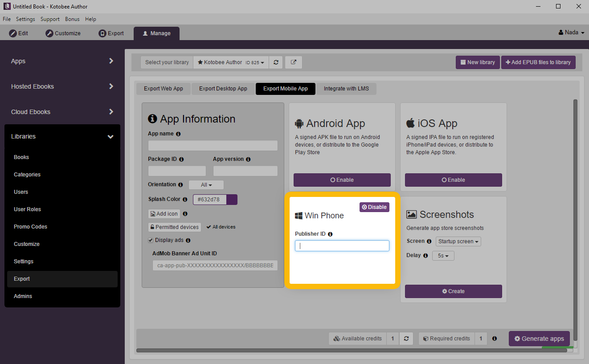Select the Integrate with LMS tab
This screenshot has height=364, width=589.
pos(346,89)
